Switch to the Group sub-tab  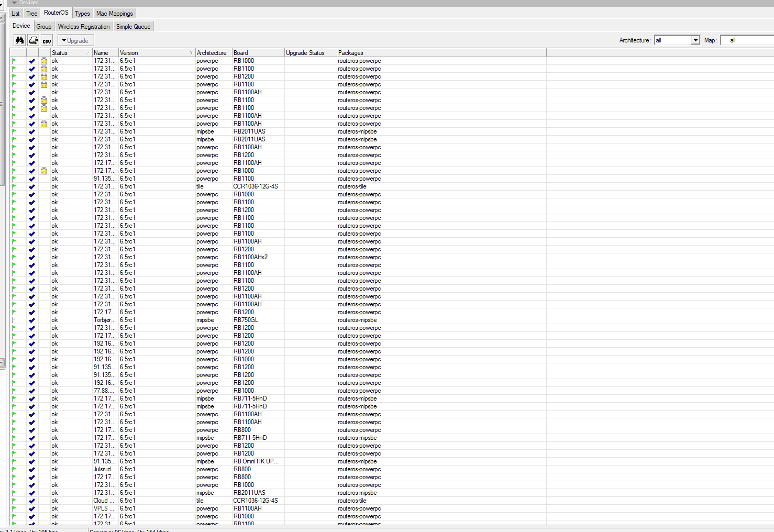click(44, 27)
